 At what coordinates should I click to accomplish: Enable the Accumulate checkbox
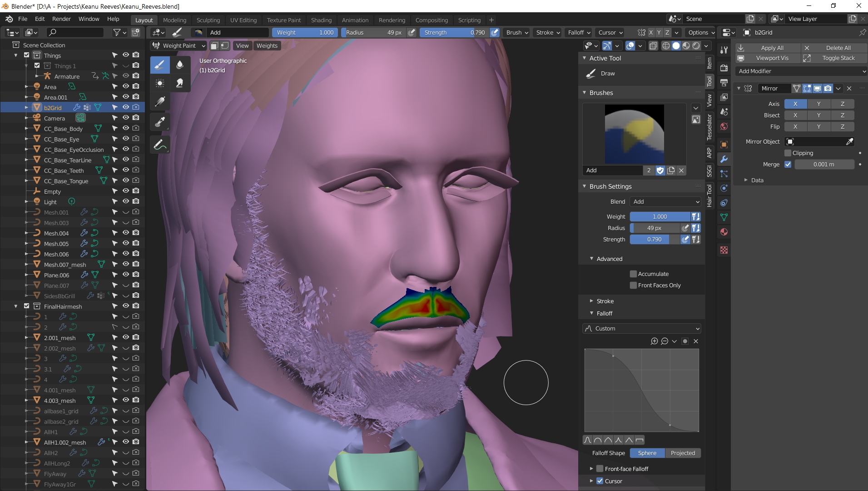point(633,274)
